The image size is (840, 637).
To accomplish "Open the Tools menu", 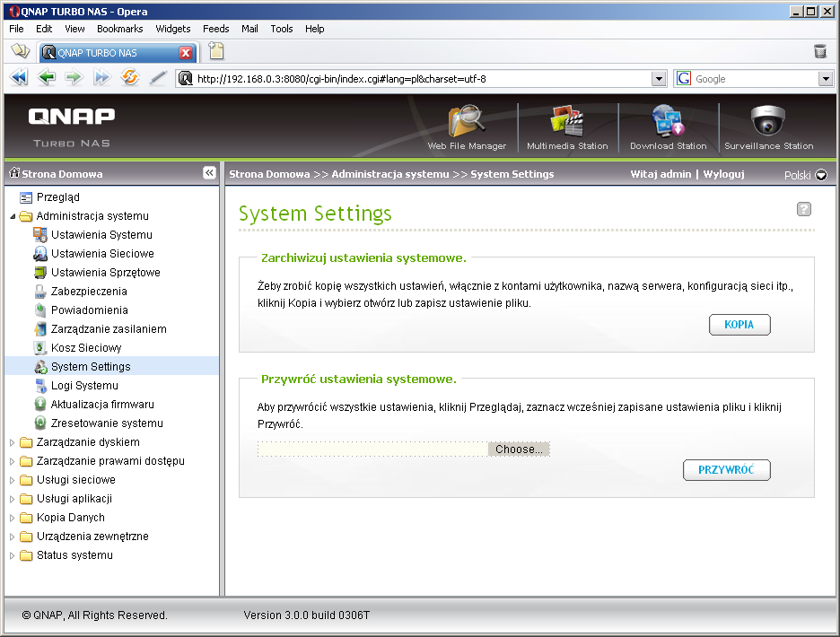I will (x=281, y=29).
